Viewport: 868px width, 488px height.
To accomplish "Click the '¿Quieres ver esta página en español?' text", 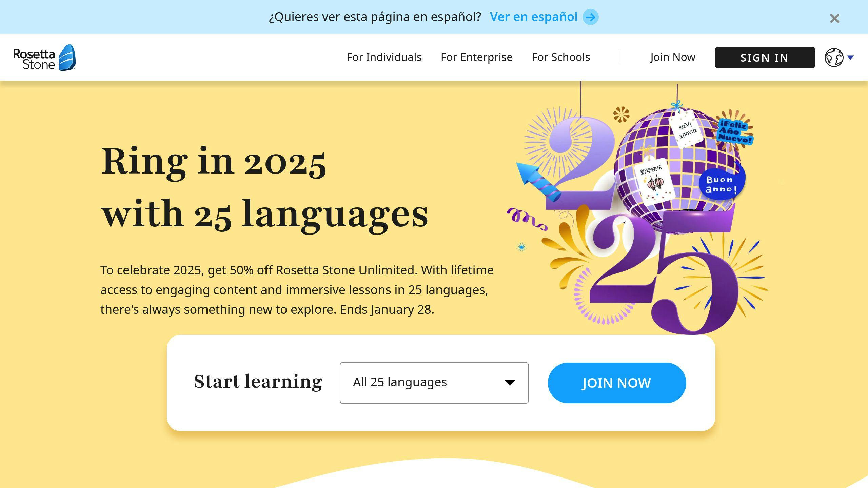I will point(375,17).
